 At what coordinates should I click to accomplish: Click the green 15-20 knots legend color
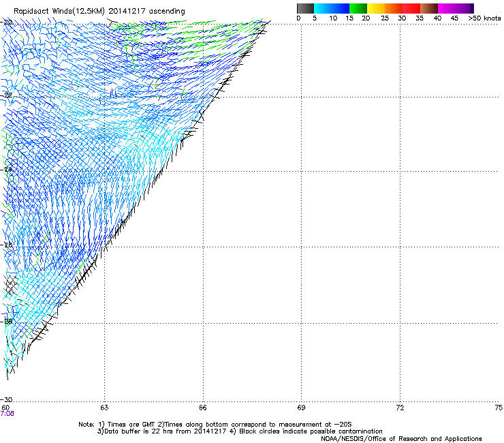[358, 8]
